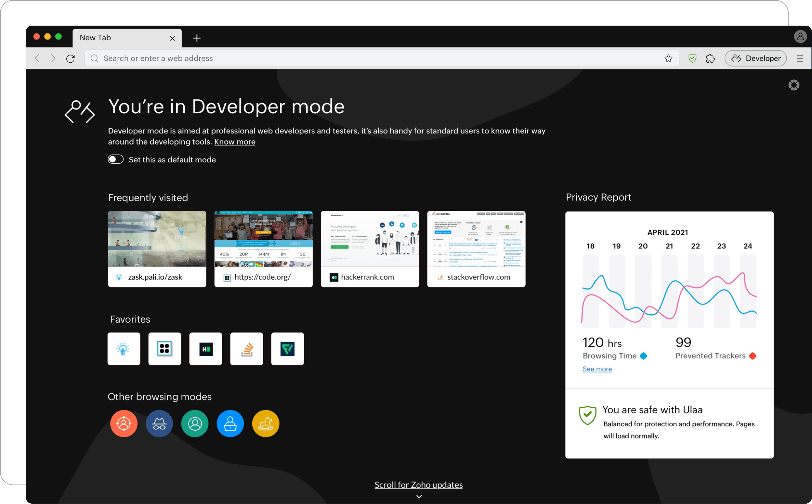Click the loading spinner at top right
This screenshot has width=812, height=504.
[x=794, y=85]
